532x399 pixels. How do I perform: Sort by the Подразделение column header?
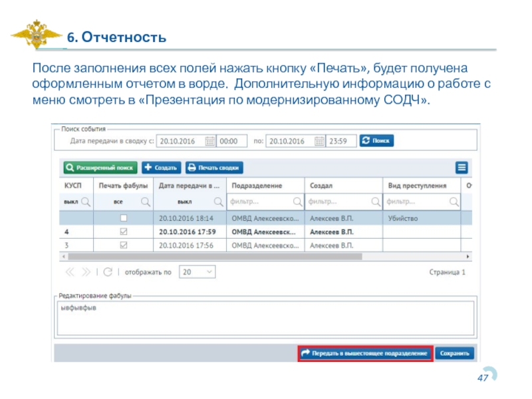click(265, 186)
